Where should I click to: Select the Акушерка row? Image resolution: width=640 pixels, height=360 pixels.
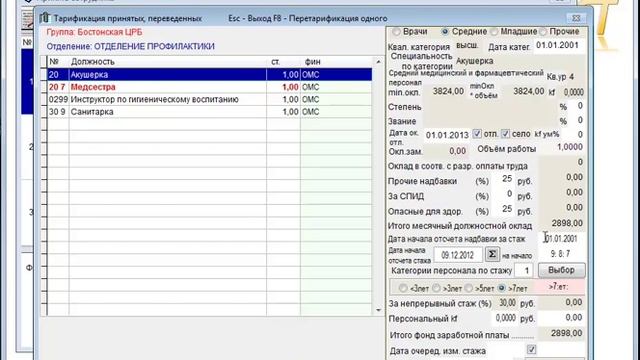(x=209, y=75)
